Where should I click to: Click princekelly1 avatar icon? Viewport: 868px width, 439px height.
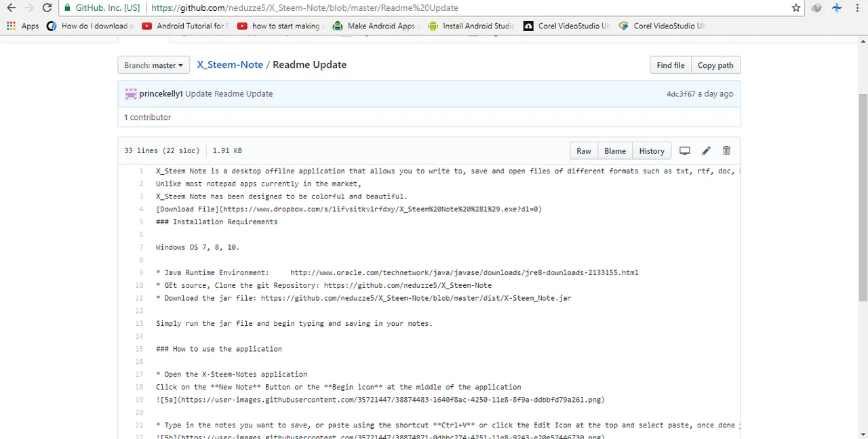[130, 93]
